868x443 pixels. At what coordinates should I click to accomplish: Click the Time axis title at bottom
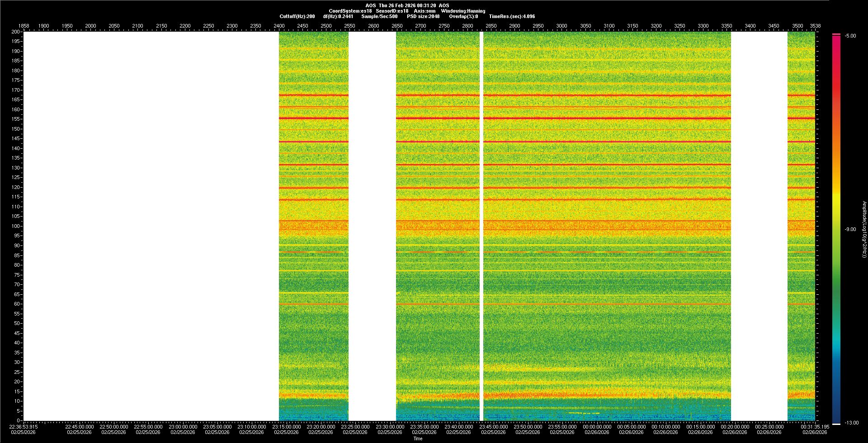click(418, 439)
